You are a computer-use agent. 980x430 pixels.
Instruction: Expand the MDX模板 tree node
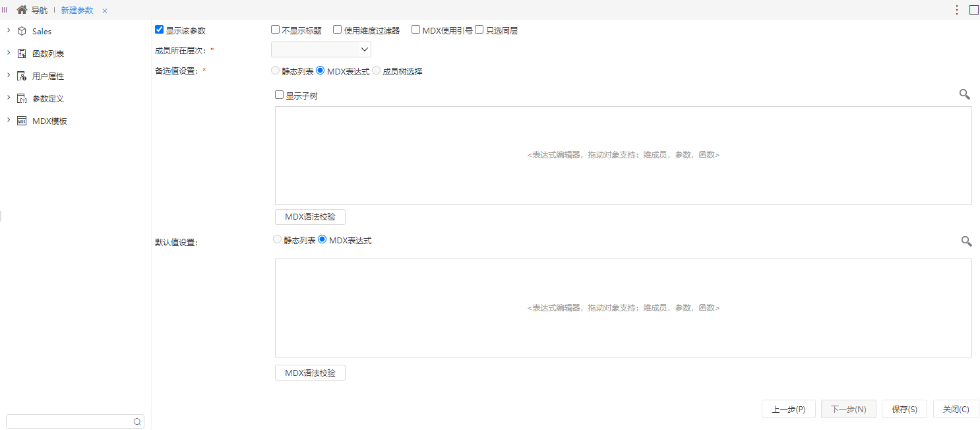(8, 120)
